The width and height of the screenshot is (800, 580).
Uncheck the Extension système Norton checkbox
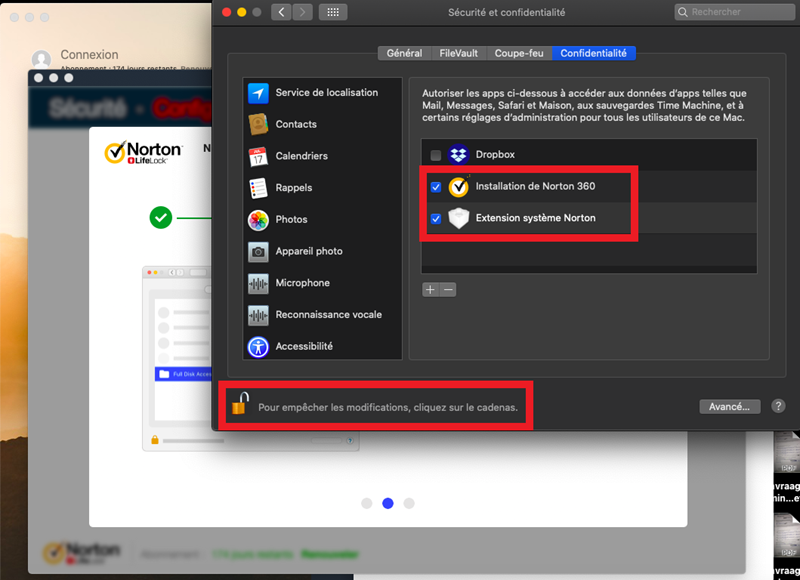click(436, 218)
